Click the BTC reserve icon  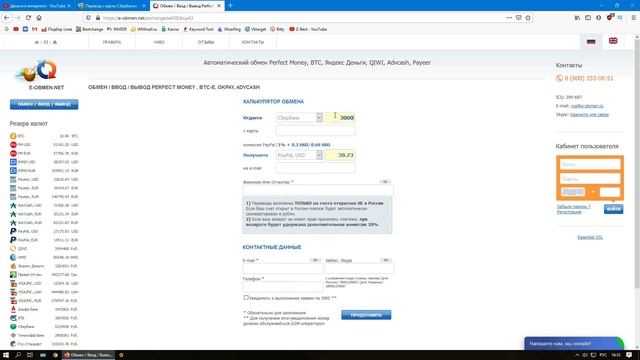pos(13,136)
